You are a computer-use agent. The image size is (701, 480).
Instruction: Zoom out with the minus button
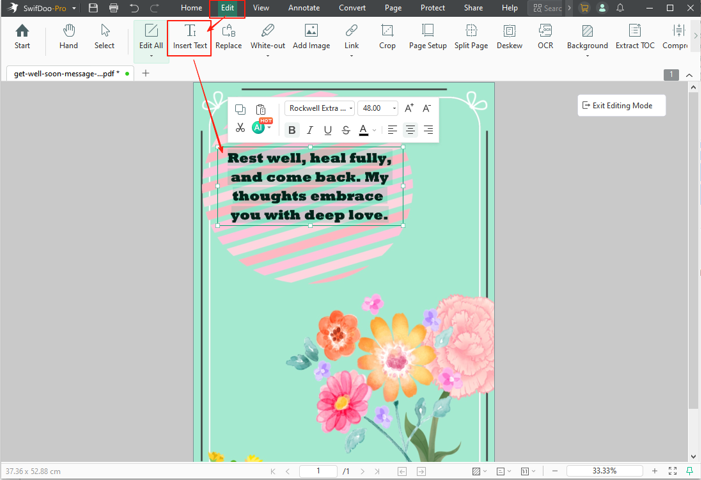(x=555, y=471)
